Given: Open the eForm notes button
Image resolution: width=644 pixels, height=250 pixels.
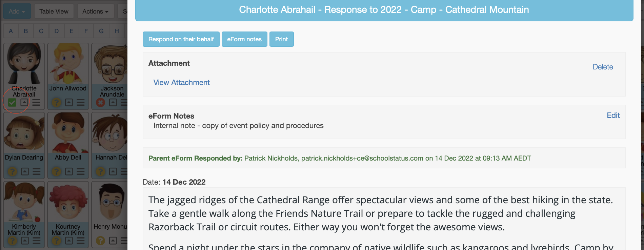Looking at the screenshot, I should 244,39.
